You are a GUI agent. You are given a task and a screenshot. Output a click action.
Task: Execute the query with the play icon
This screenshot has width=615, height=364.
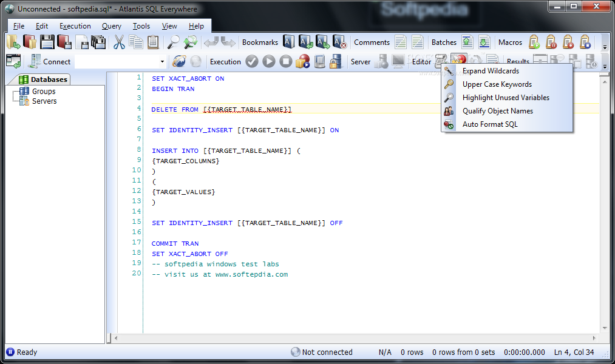269,61
